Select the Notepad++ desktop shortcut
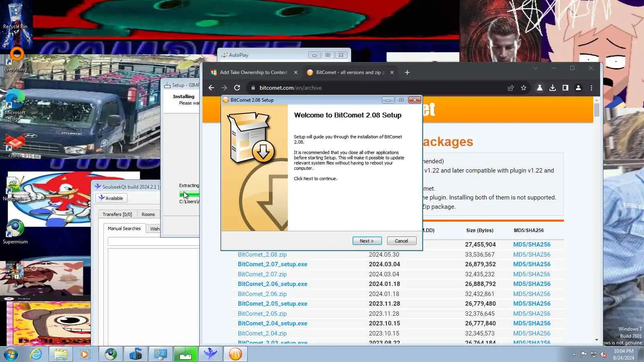Screen dimensions: 644x362 click(x=15, y=189)
